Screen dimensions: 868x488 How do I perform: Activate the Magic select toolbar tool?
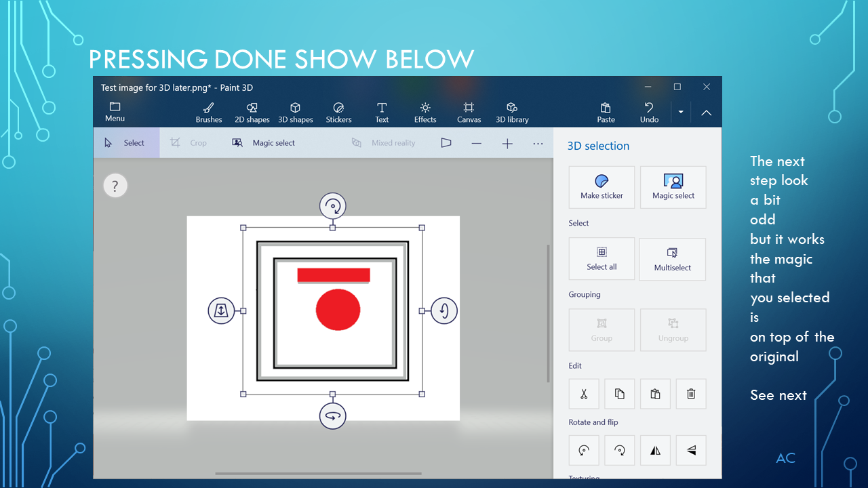[x=264, y=143]
